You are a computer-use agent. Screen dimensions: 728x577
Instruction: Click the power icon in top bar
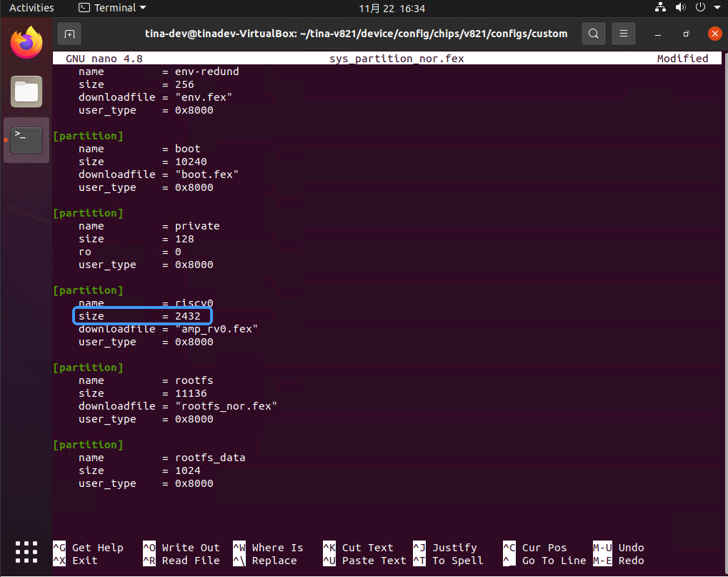coord(700,7)
